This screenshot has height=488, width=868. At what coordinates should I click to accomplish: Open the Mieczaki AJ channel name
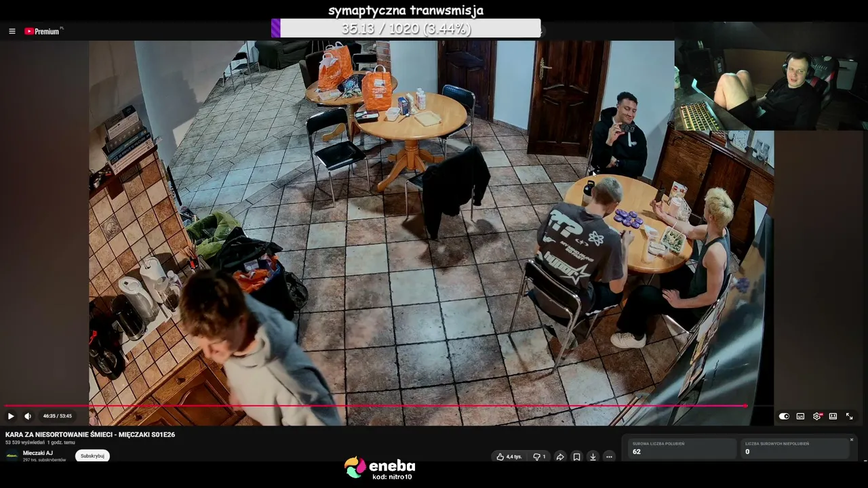point(38,453)
